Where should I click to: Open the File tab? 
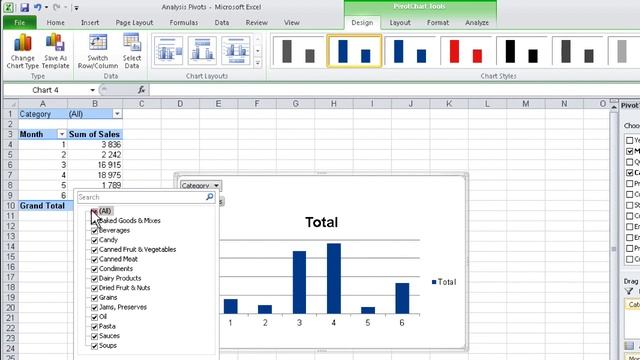20,23
